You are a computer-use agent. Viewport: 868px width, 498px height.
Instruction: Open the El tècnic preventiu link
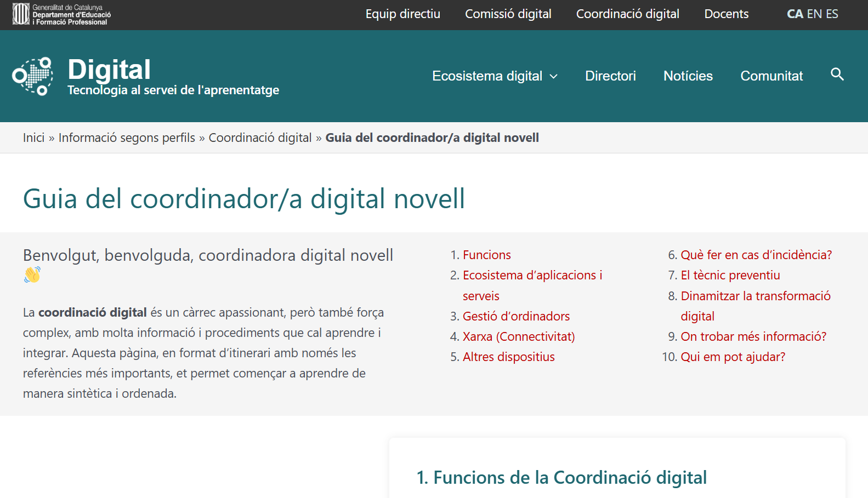(x=730, y=276)
